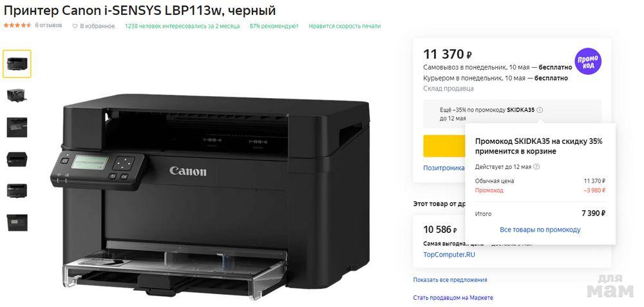Click Показать все предложения link
644x307 pixels.
point(450,280)
